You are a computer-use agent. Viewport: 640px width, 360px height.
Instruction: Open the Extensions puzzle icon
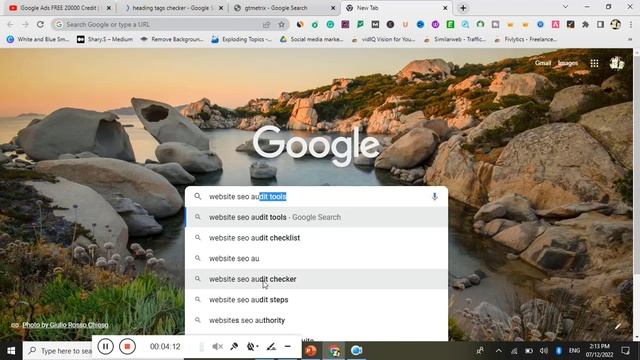pyautogui.click(x=585, y=24)
